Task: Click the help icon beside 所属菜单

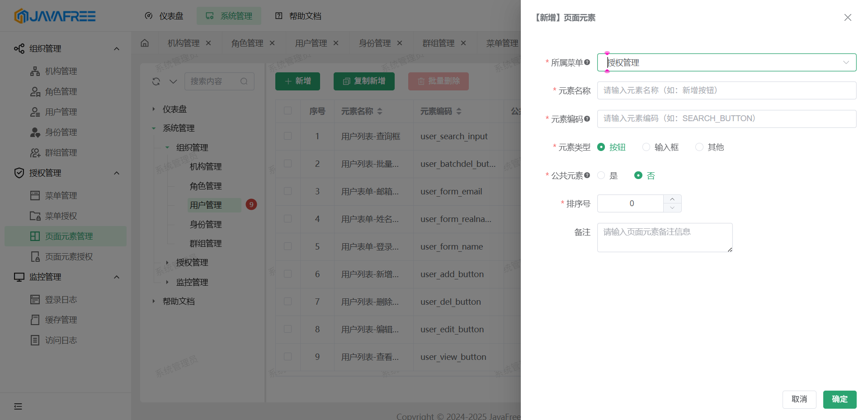Action: click(x=587, y=62)
